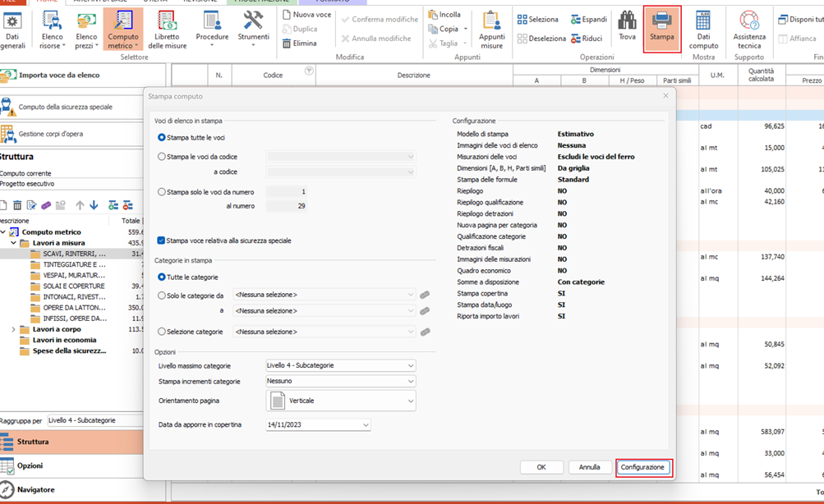Confirm the print dialog with OK

coord(541,467)
